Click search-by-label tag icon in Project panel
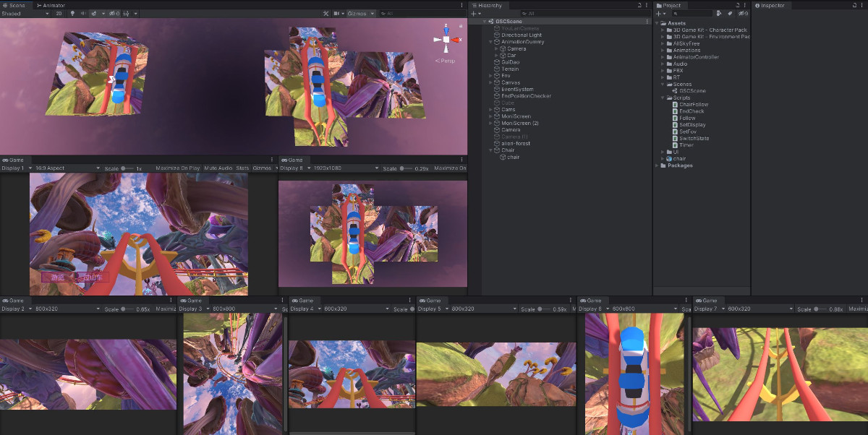Image resolution: width=868 pixels, height=435 pixels. [729, 13]
